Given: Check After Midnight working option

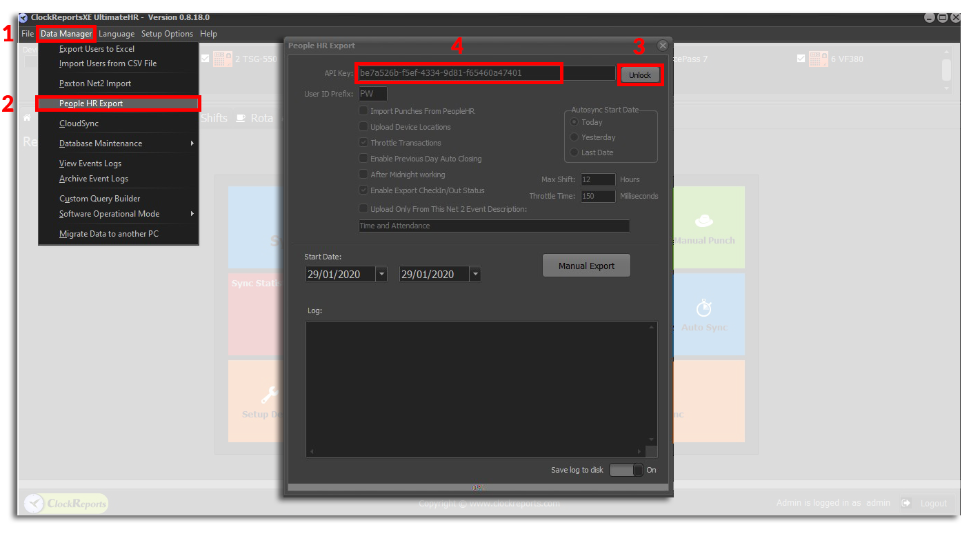Looking at the screenshot, I should tap(363, 175).
